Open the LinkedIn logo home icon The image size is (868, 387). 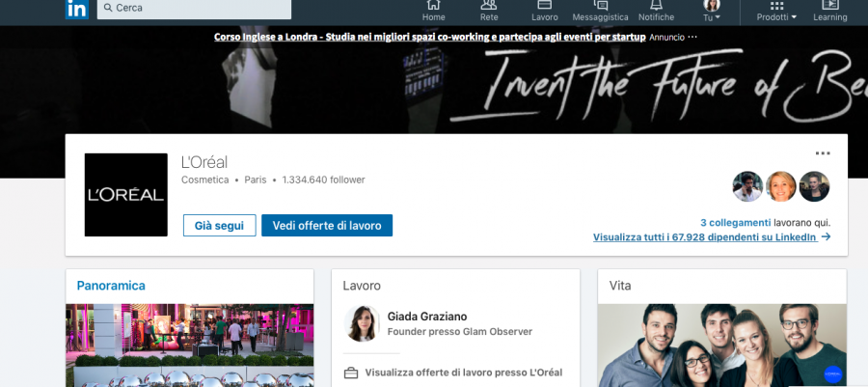(76, 9)
